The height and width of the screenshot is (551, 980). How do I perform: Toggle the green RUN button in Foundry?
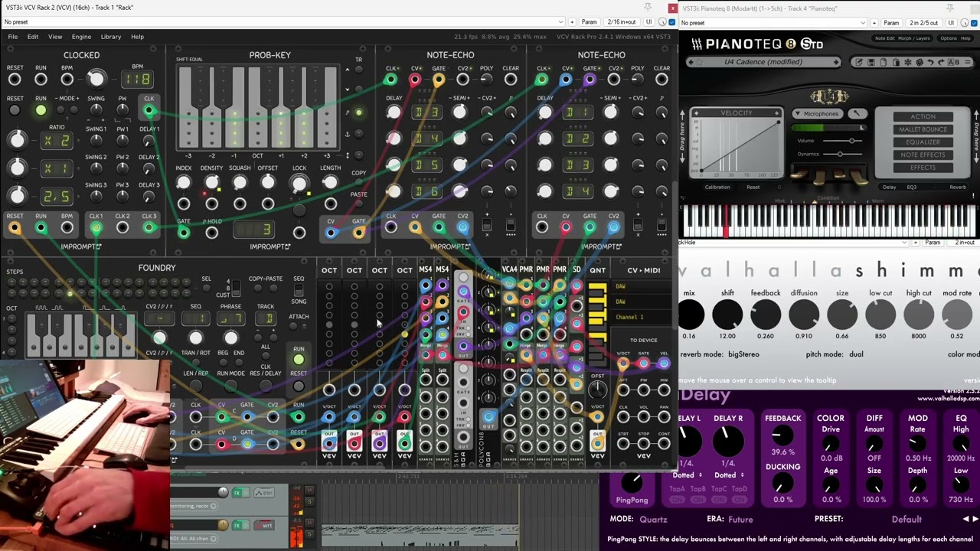299,360
